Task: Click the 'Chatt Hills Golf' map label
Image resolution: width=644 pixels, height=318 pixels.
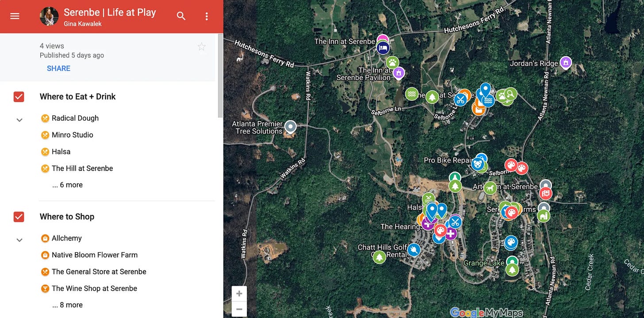Action: [x=383, y=248]
